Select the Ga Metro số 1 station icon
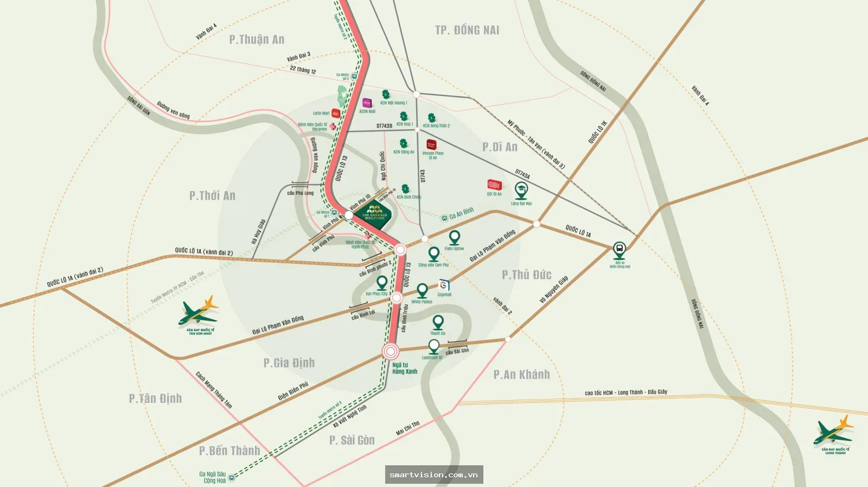 click(x=333, y=213)
